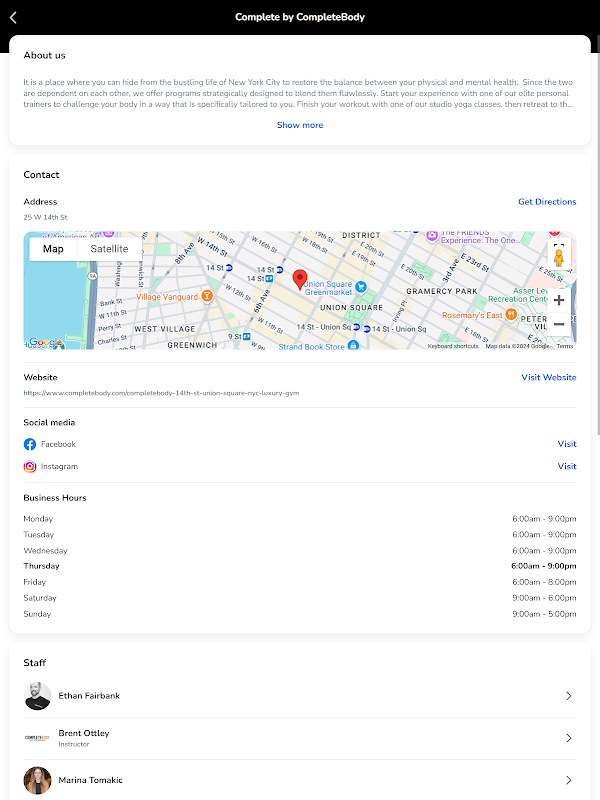This screenshot has width=600, height=800.
Task: Click Ethan Fairbank name
Action: 89,696
